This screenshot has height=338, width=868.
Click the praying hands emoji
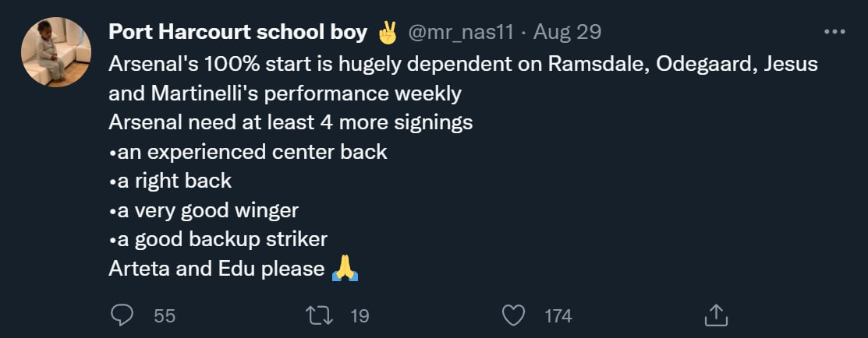(x=345, y=269)
